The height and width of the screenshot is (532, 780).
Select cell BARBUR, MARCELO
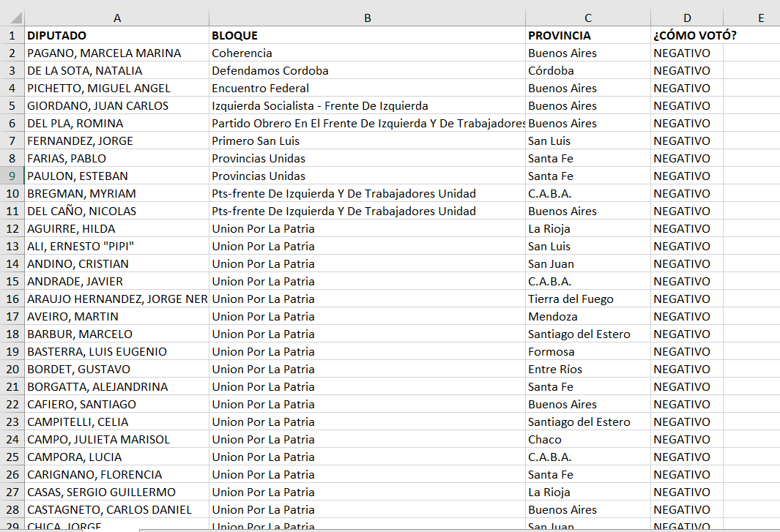coord(117,334)
